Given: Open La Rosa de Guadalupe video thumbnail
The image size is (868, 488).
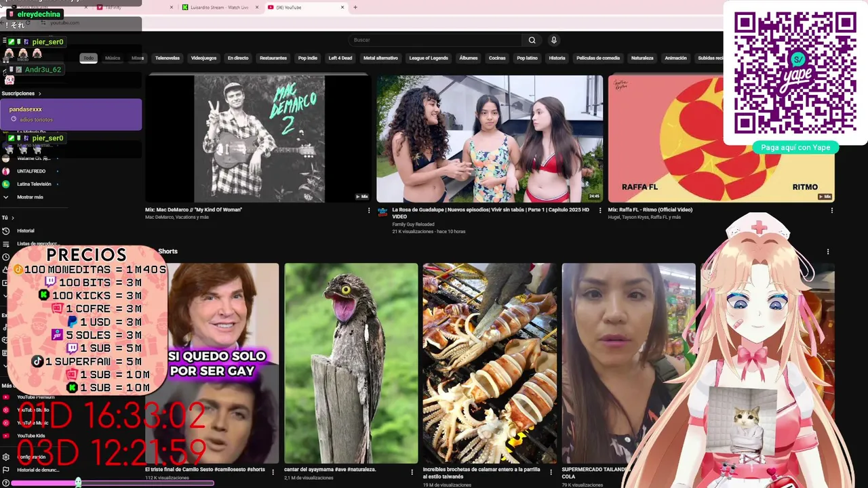Looking at the screenshot, I should click(490, 138).
